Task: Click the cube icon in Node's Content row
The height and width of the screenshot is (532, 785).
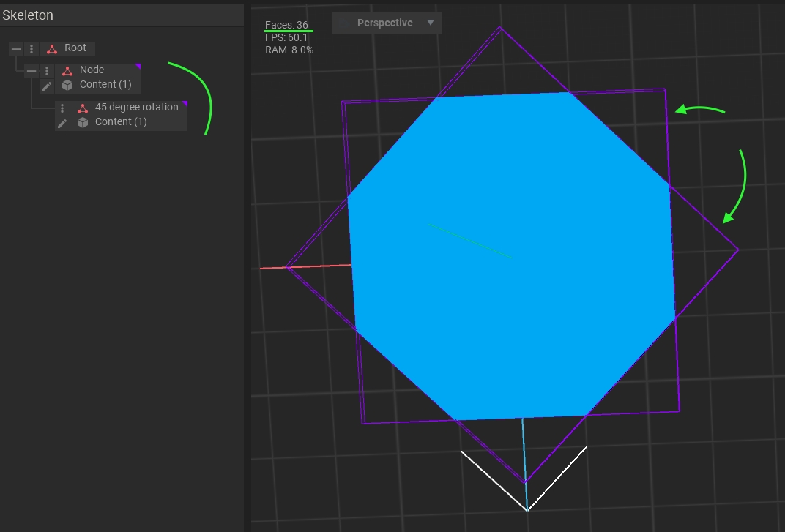Action: [x=67, y=86]
